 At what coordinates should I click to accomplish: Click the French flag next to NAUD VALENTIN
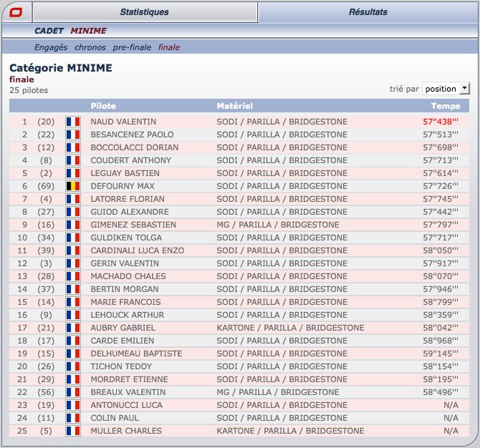click(x=73, y=122)
